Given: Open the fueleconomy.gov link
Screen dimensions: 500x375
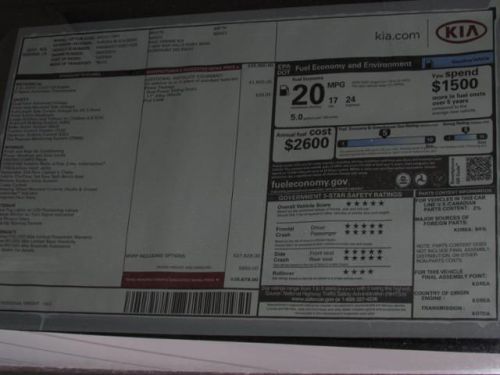Looking at the screenshot, I should point(309,183).
